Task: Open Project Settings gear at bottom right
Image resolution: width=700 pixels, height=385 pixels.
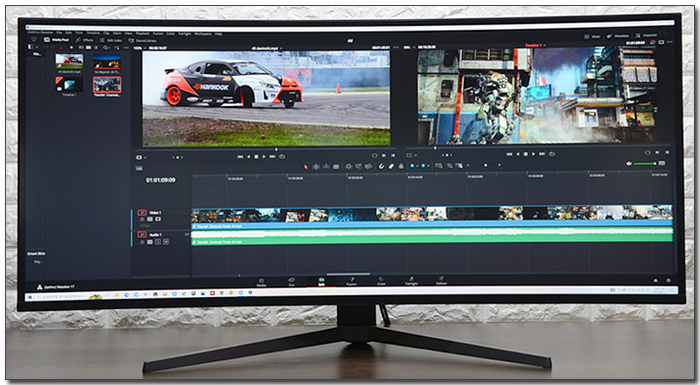Action: coord(668,280)
